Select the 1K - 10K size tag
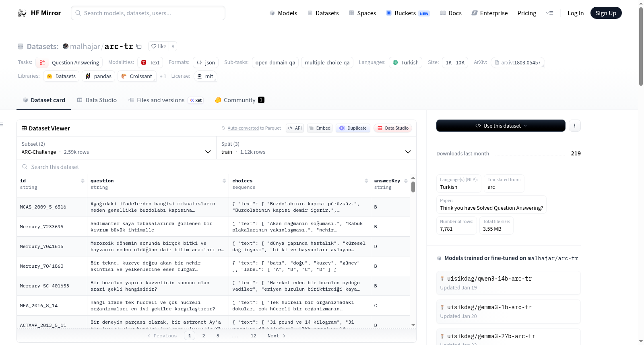This screenshot has height=345, width=644. coord(455,62)
